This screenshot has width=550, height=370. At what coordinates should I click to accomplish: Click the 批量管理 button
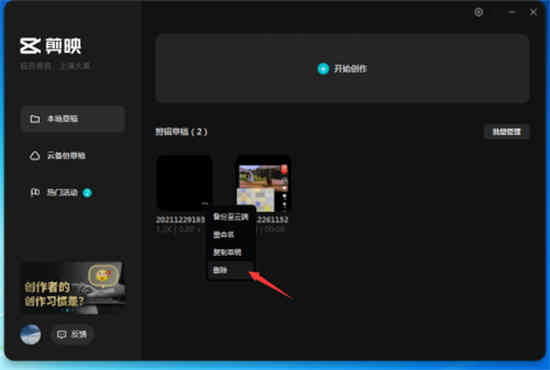(506, 132)
